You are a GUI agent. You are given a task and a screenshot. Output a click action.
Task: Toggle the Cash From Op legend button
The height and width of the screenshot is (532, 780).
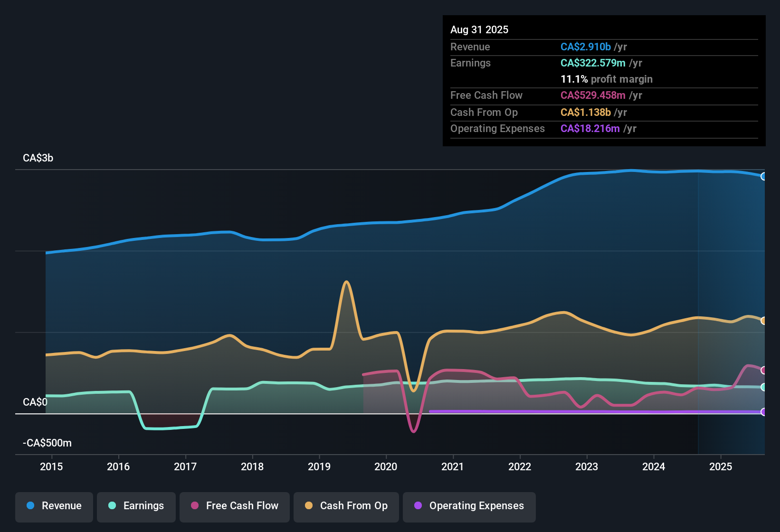tap(346, 507)
